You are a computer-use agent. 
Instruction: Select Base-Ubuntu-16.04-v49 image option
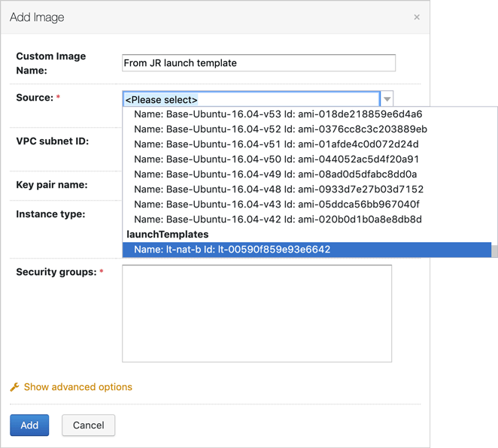[x=276, y=174]
